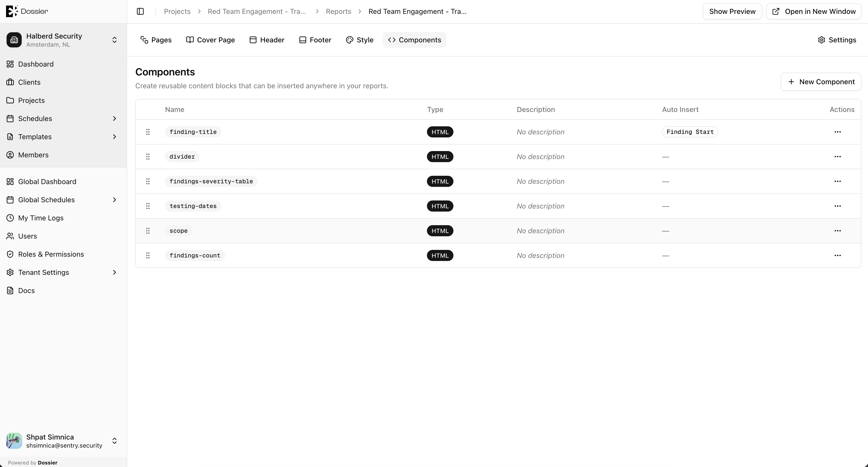Switch to the Cover Page tab
Image resolution: width=868 pixels, height=467 pixels.
[x=211, y=40]
